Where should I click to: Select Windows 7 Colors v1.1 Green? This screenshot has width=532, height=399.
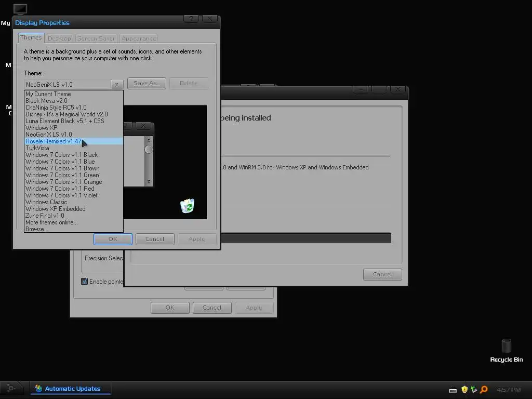(x=74, y=175)
